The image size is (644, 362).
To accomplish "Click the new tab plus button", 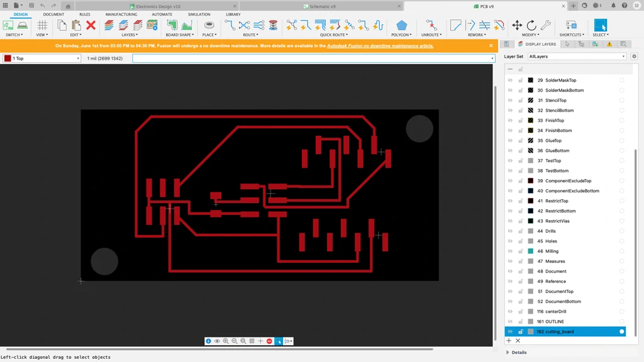I will click(574, 6).
